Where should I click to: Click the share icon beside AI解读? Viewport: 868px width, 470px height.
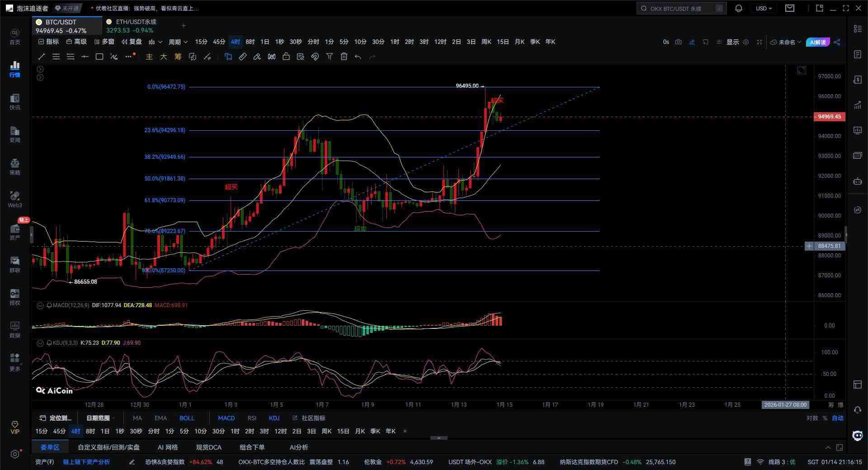[837, 42]
